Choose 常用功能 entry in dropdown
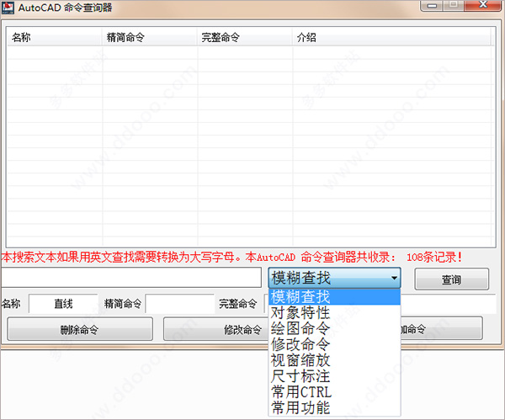This screenshot has height=420, width=505. [x=334, y=407]
